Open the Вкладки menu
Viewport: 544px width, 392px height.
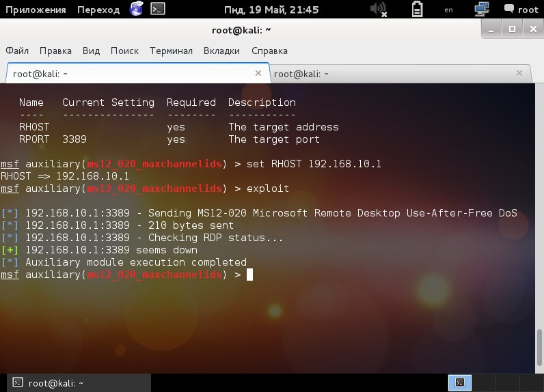(221, 51)
